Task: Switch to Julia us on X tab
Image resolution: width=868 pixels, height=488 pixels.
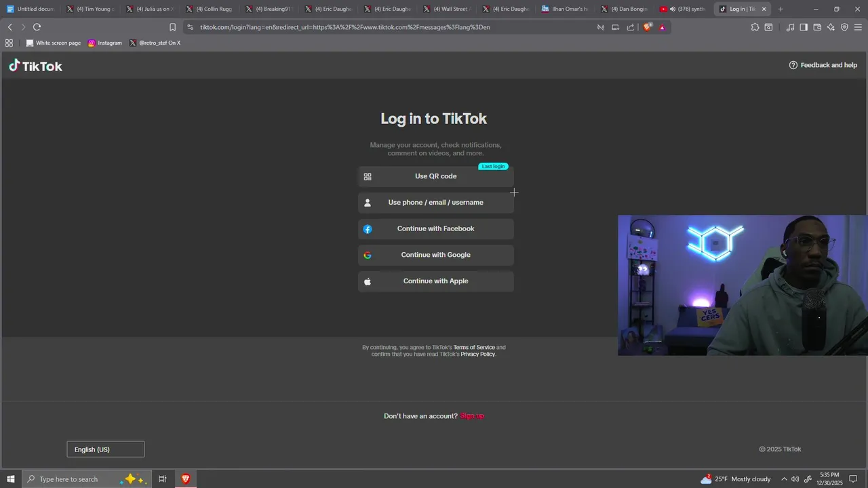Action: 150,9
